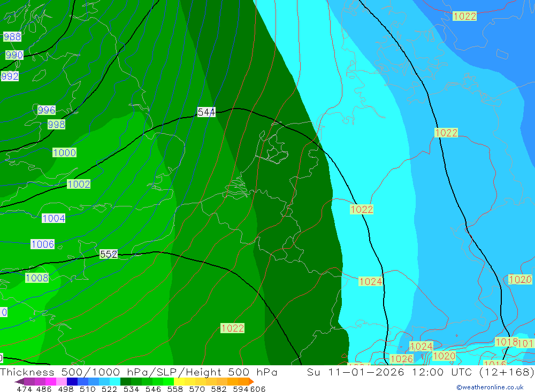535x392 pixels.
Task: Click the legend value 522
Action: [109, 389]
